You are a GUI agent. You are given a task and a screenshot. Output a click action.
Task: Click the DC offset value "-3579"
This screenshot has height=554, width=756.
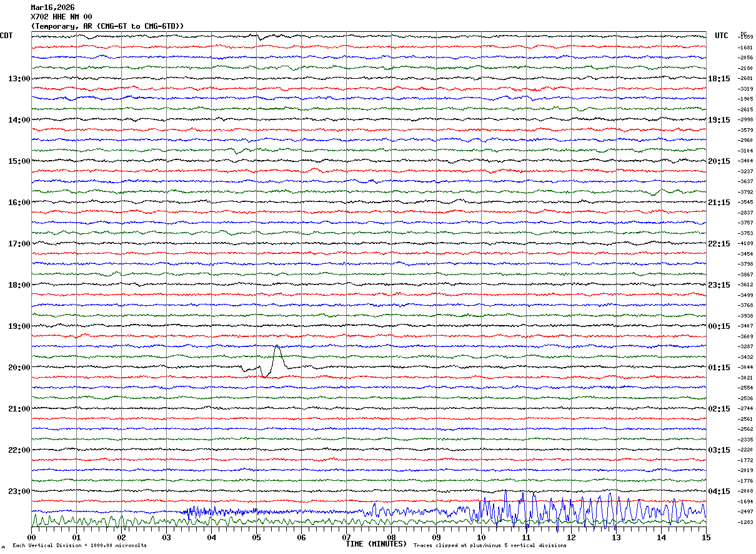tap(745, 130)
